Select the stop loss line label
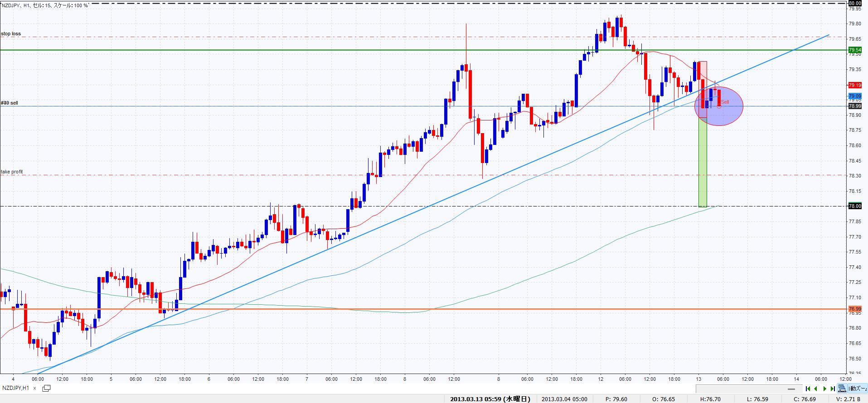This screenshot has width=868, height=403. [11, 34]
